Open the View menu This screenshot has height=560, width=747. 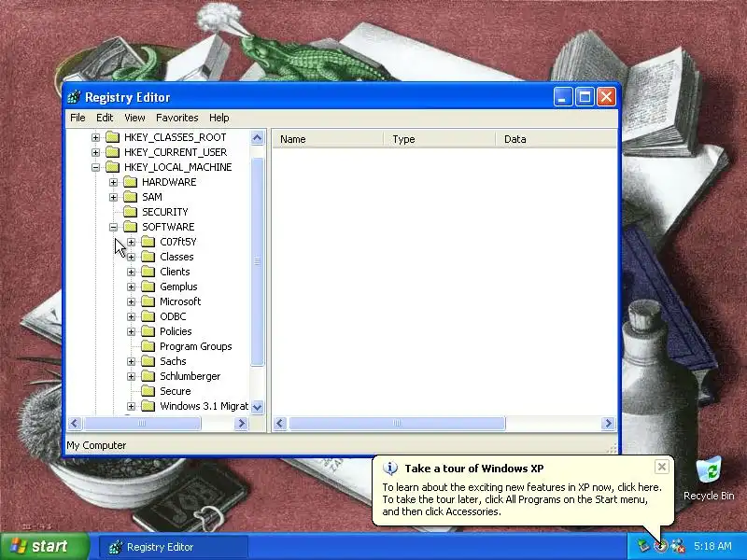(134, 118)
